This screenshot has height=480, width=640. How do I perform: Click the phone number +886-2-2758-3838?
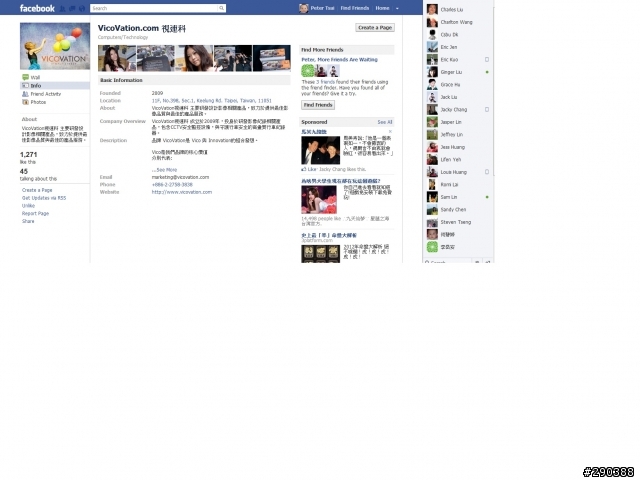coord(172,184)
